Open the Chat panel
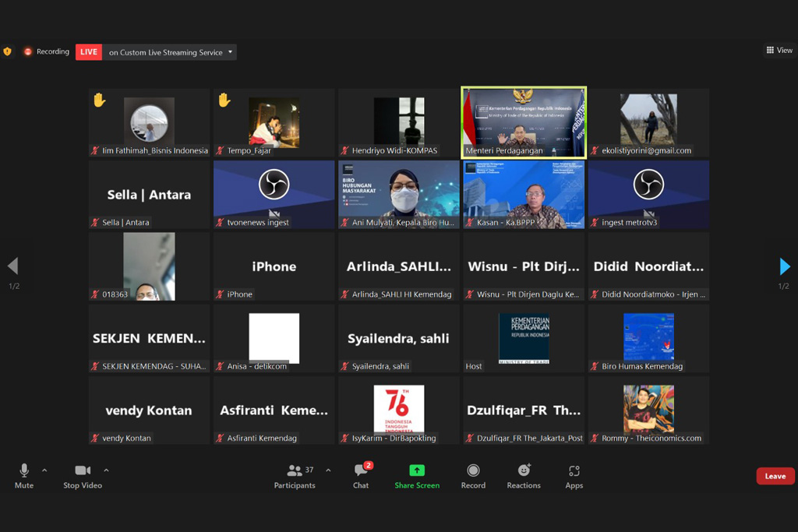798x532 pixels. [x=361, y=471]
